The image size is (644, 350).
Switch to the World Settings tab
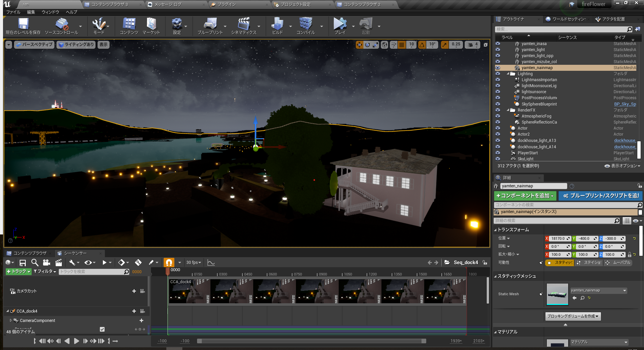click(569, 19)
